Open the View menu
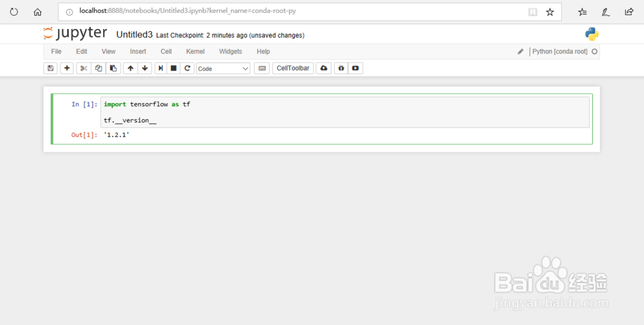Viewport: 644px width, 325px height. 108,51
